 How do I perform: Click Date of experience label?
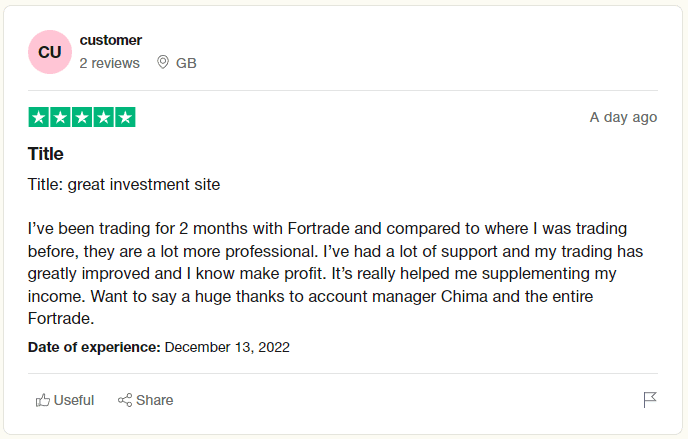tap(94, 347)
